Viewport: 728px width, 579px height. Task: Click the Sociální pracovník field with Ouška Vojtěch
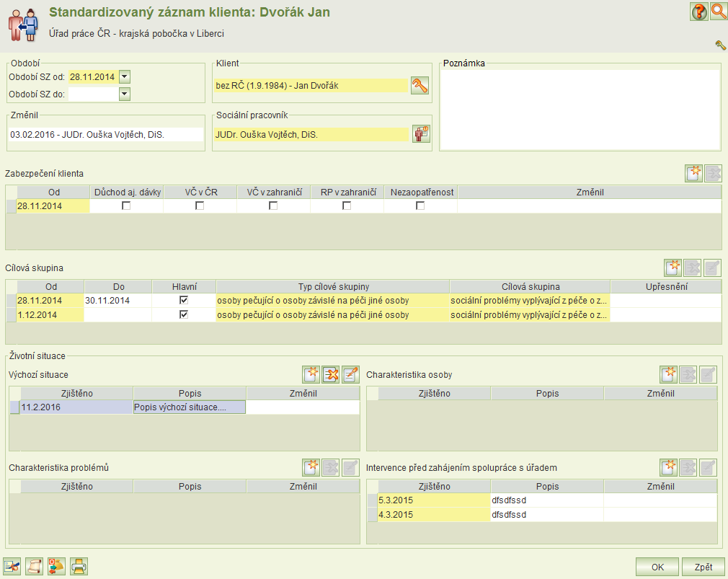point(311,135)
